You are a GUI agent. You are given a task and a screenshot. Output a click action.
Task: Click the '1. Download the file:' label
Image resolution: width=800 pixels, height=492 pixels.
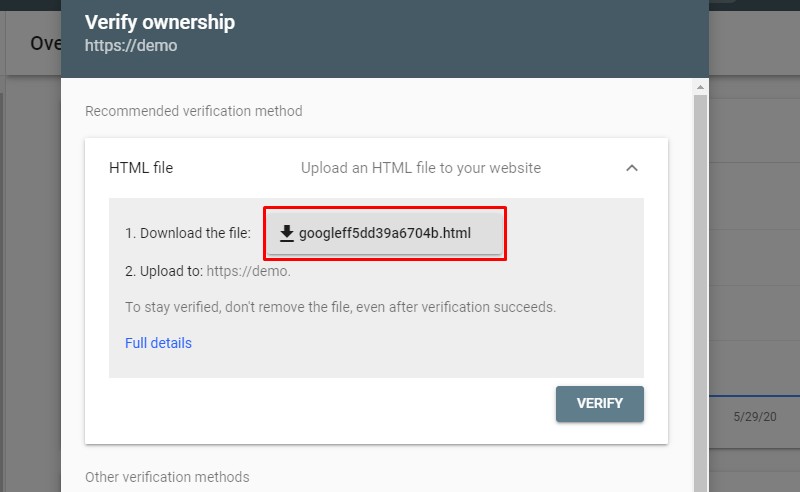pyautogui.click(x=188, y=233)
